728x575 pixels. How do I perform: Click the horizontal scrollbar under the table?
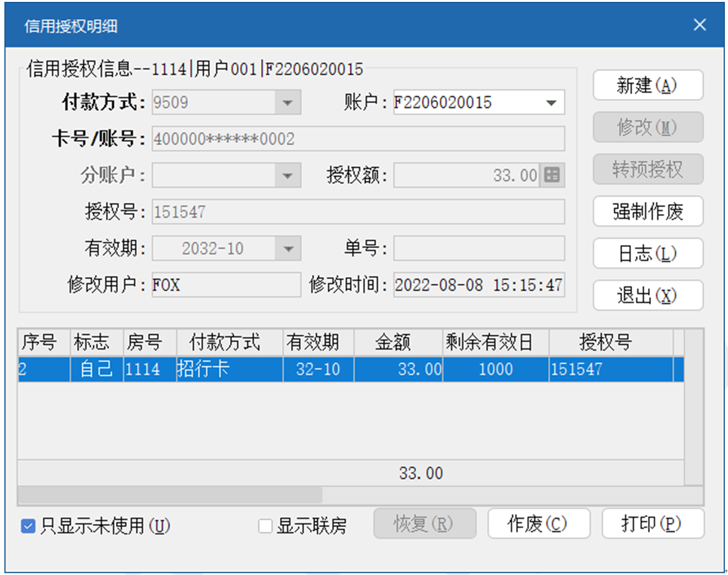360,495
